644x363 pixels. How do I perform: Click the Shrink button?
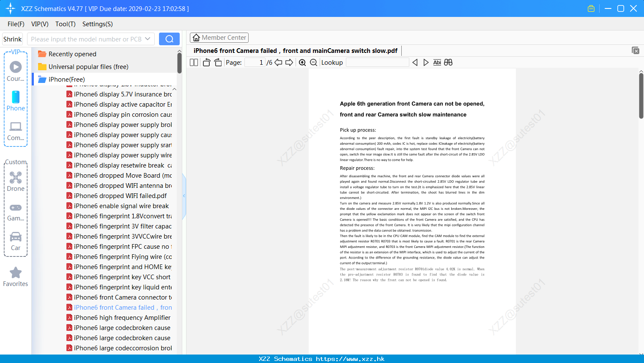coord(13,39)
